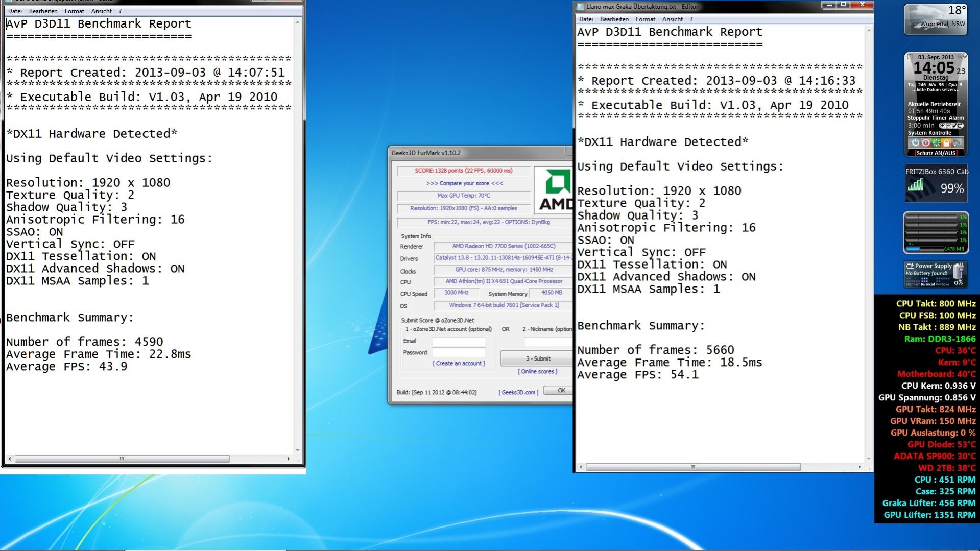Click the Notepad icon in Llano max Graka title bar
The width and height of the screenshot is (980, 551).
[580, 7]
